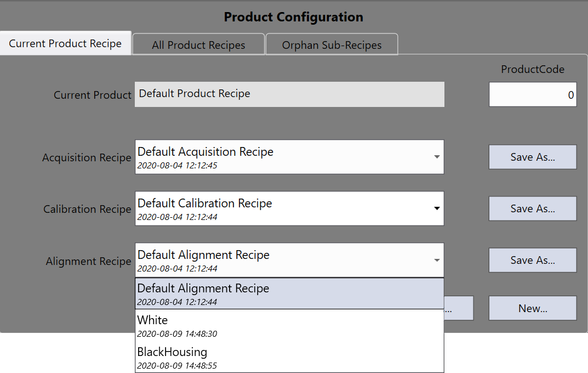Viewport: 588px width, 373px height.
Task: Click the Default Calibration Recipe selection text
Action: coord(205,204)
